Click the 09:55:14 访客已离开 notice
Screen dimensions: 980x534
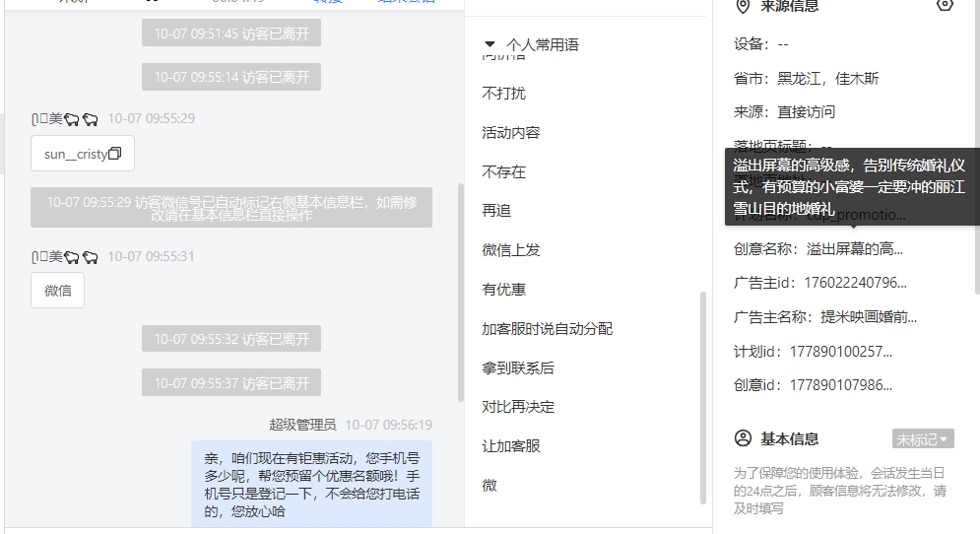point(231,77)
